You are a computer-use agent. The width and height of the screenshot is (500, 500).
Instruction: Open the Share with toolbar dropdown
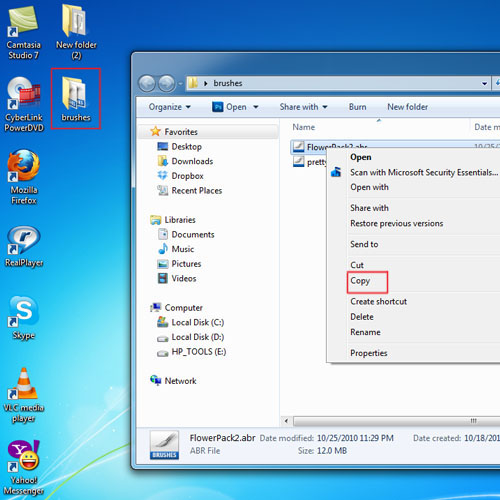(303, 107)
